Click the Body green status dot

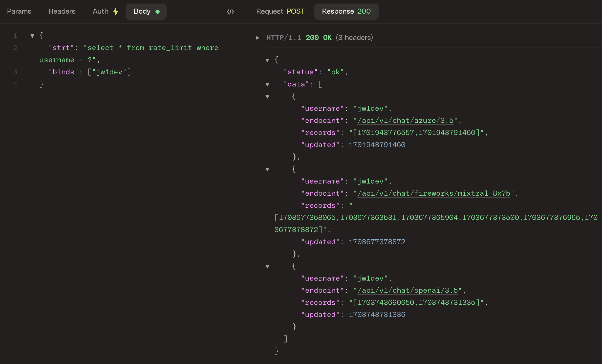click(158, 12)
